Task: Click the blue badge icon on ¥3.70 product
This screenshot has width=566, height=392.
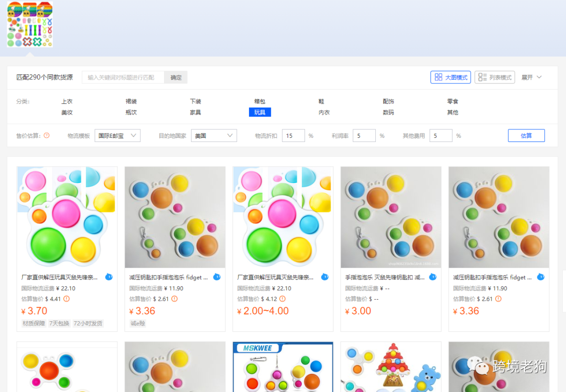Action: 108,277
